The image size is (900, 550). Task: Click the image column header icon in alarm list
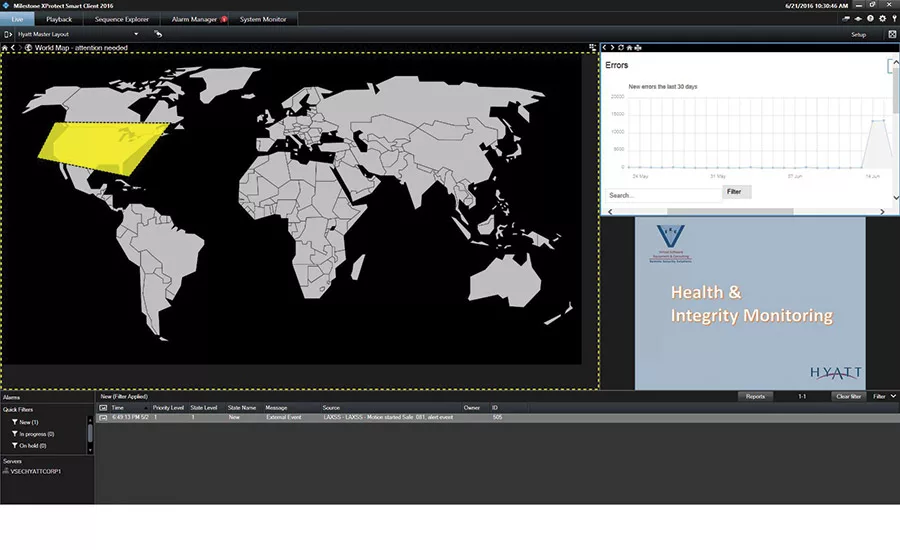point(103,408)
